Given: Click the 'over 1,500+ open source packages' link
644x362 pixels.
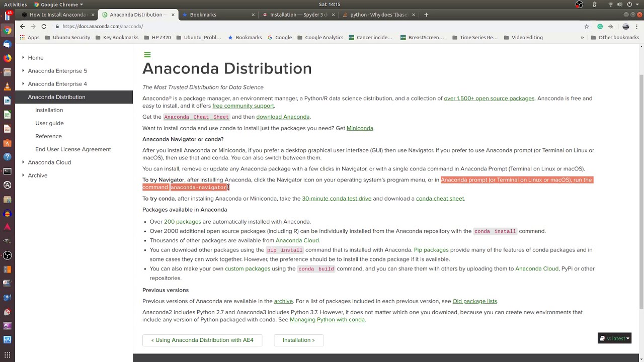Looking at the screenshot, I should (x=489, y=99).
